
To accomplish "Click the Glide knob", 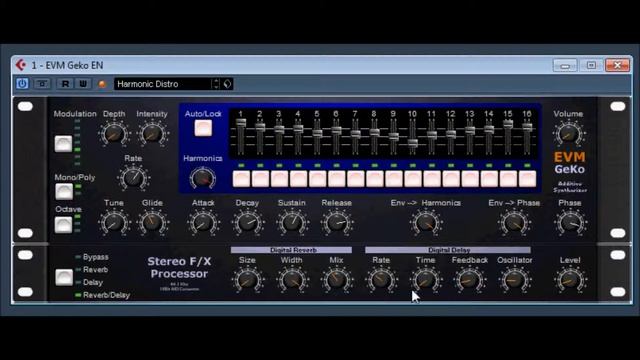I will tap(152, 222).
